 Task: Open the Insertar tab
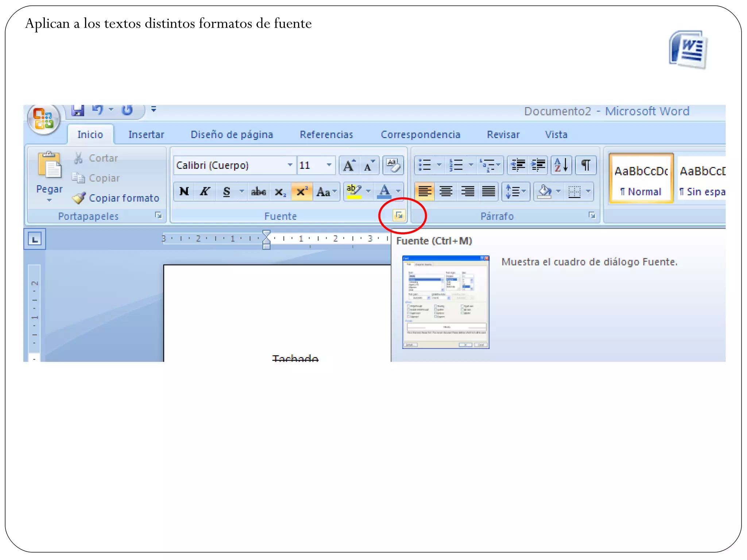(146, 135)
